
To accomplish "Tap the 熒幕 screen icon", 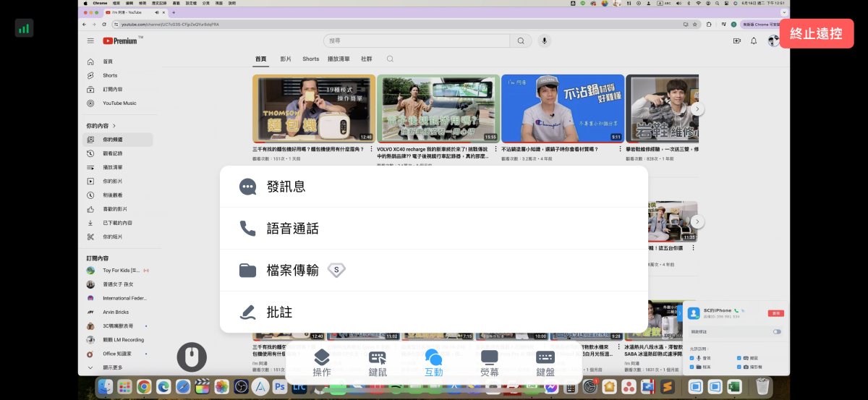I will click(x=490, y=362).
